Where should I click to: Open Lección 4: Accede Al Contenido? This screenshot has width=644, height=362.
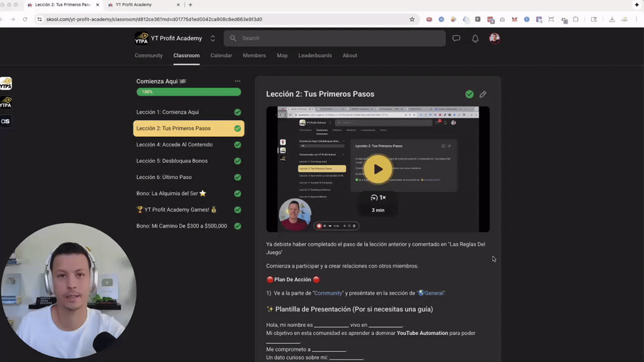189,145
